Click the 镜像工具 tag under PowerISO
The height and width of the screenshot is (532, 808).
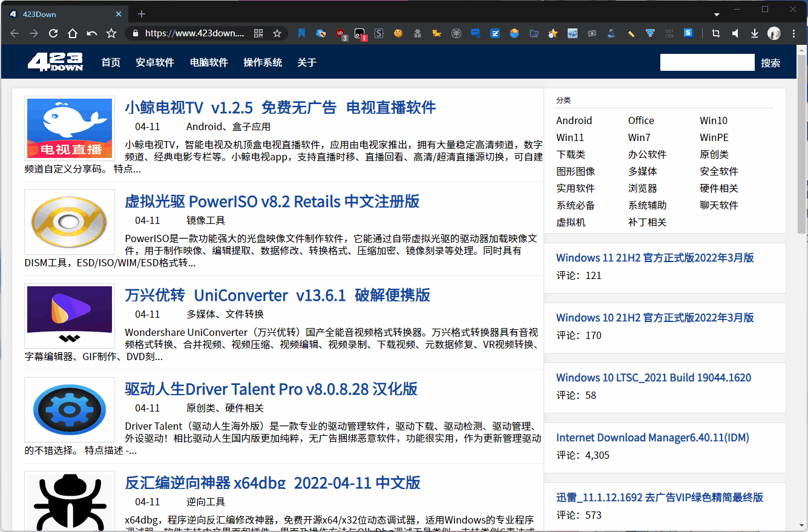[206, 220]
